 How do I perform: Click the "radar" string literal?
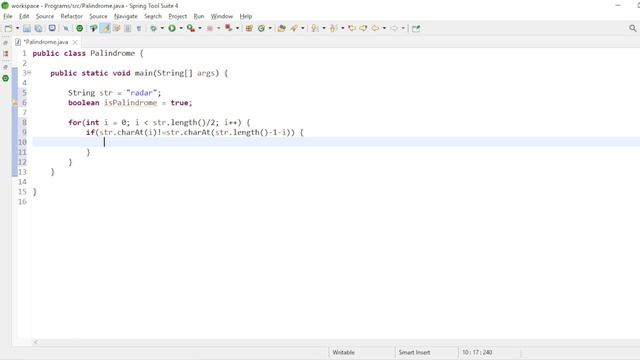point(142,93)
